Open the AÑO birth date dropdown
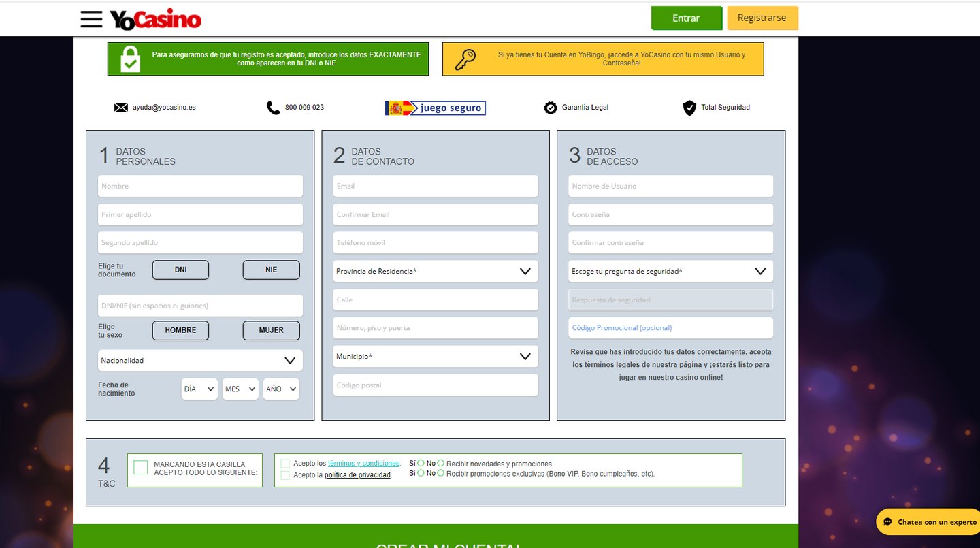 tap(281, 389)
